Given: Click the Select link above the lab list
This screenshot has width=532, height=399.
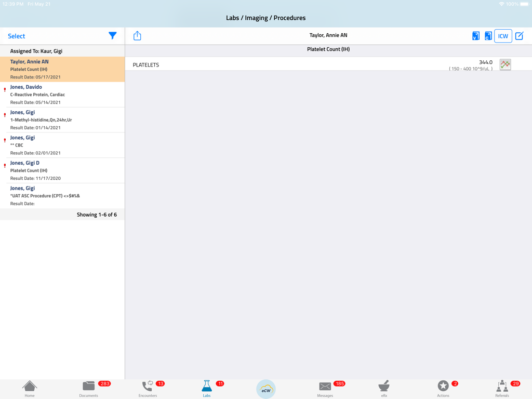Looking at the screenshot, I should pyautogui.click(x=16, y=35).
